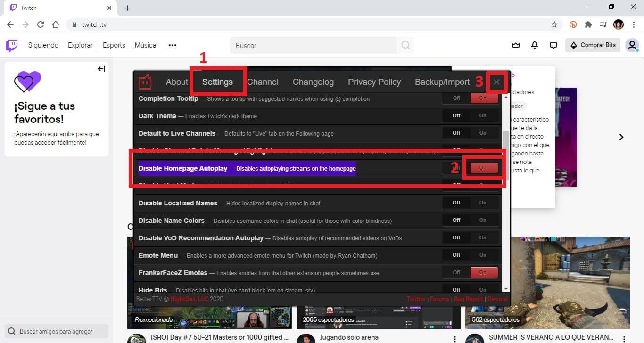Screen dimensions: 644x343
Task: Focus Buscar amigos para agregar field
Action: (x=57, y=331)
